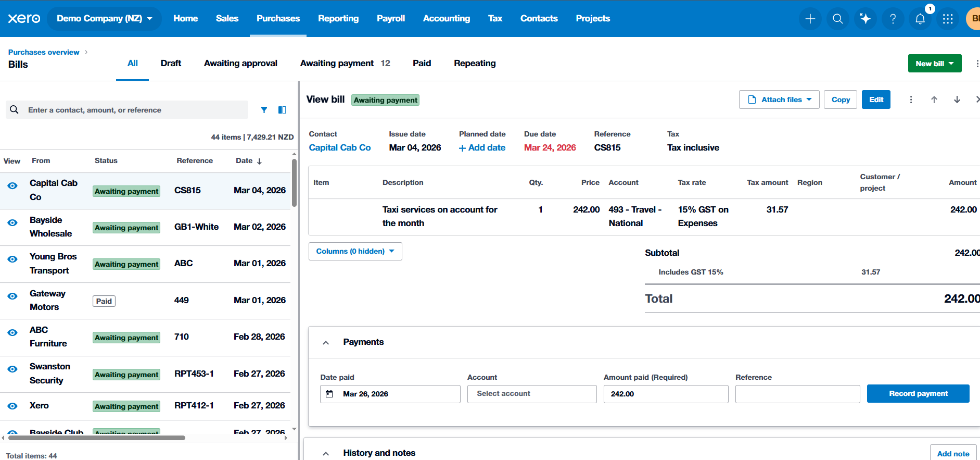This screenshot has width=980, height=460.
Task: Click the notifications bell icon
Action: [920, 19]
